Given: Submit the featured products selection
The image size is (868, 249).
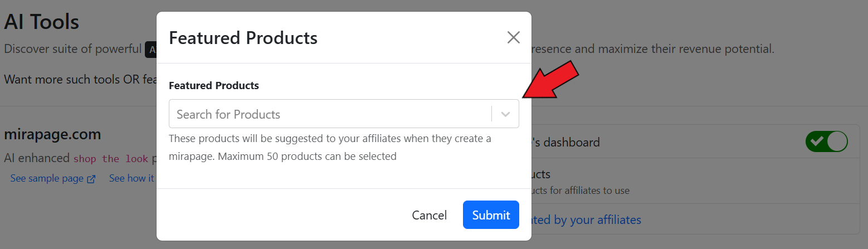Looking at the screenshot, I should point(491,215).
